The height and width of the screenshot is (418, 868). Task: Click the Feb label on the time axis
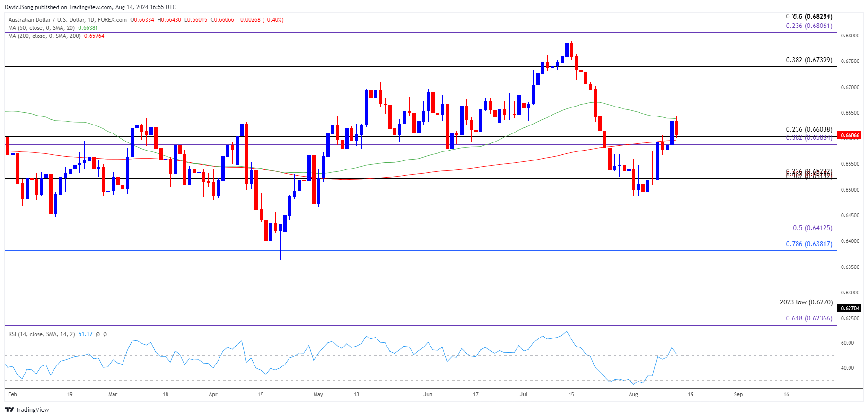(12, 394)
